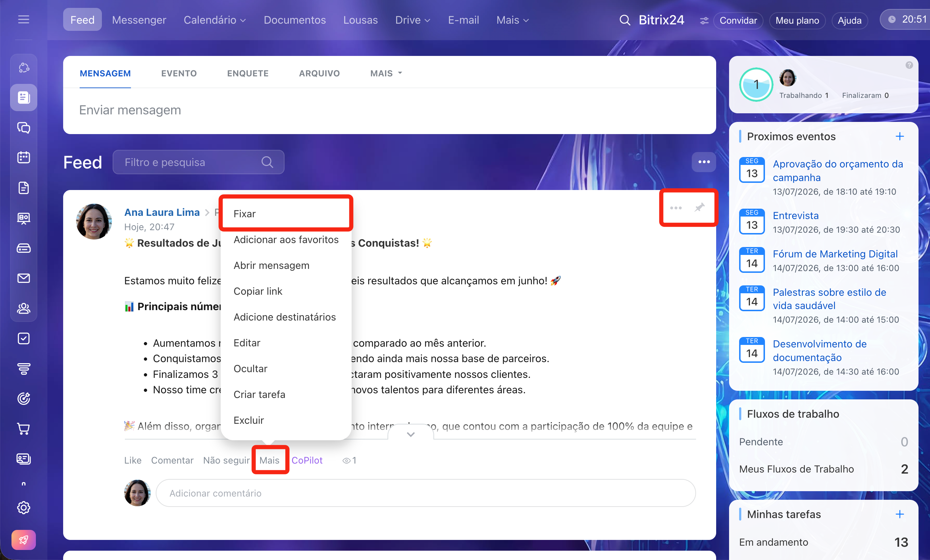The image size is (930, 560).
Task: Toggle Não seguir on the post
Action: point(226,460)
